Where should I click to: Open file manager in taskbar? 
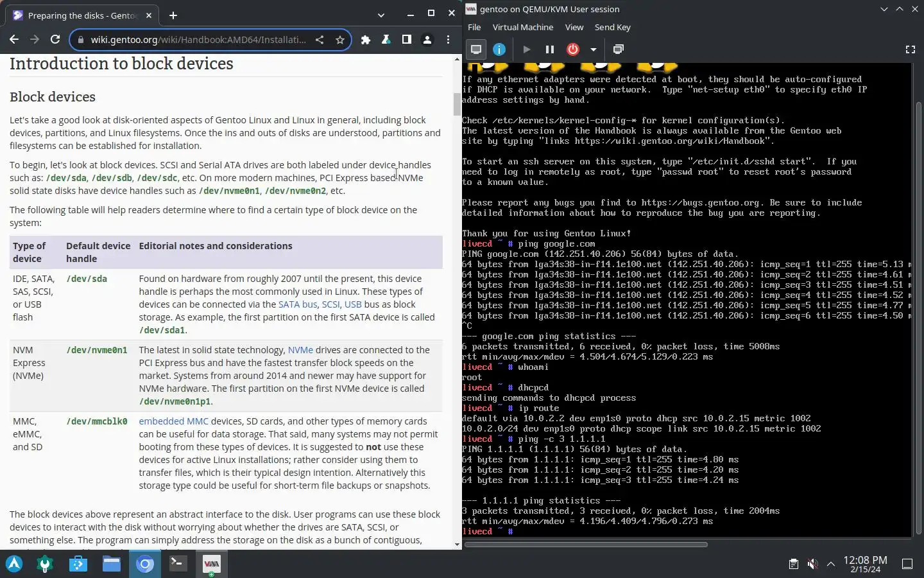coord(112,564)
